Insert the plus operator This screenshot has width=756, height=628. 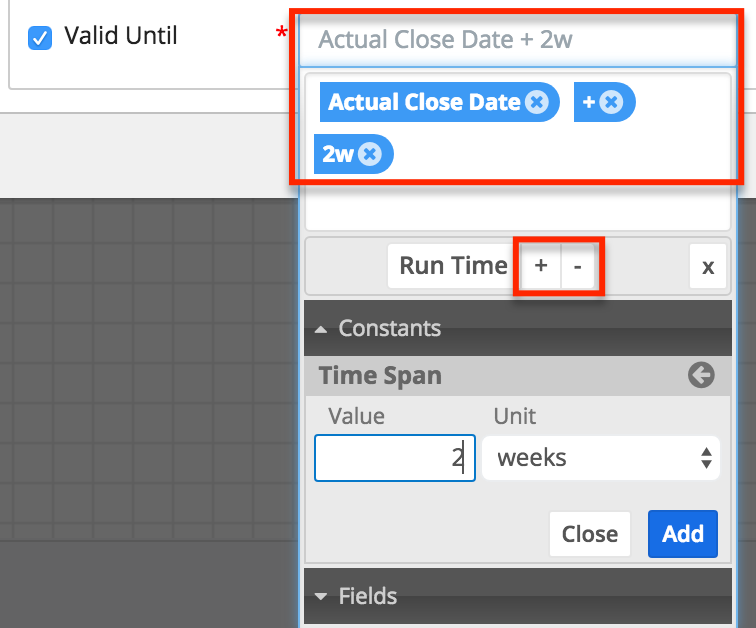pyautogui.click(x=541, y=266)
